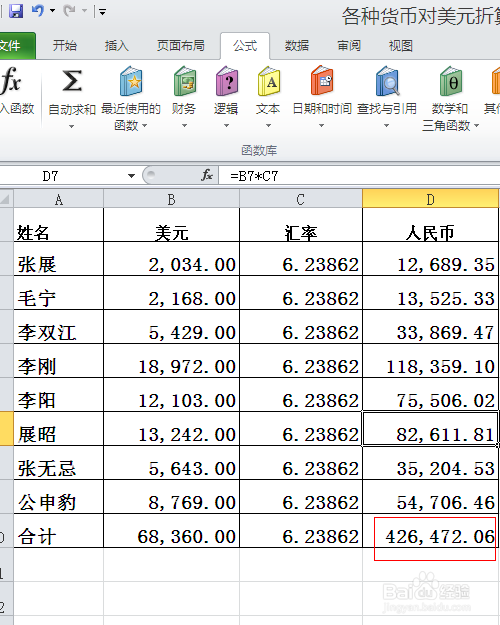Expand the 查找与引用 dropdown arrow
This screenshot has height=625, width=500.
point(386,126)
